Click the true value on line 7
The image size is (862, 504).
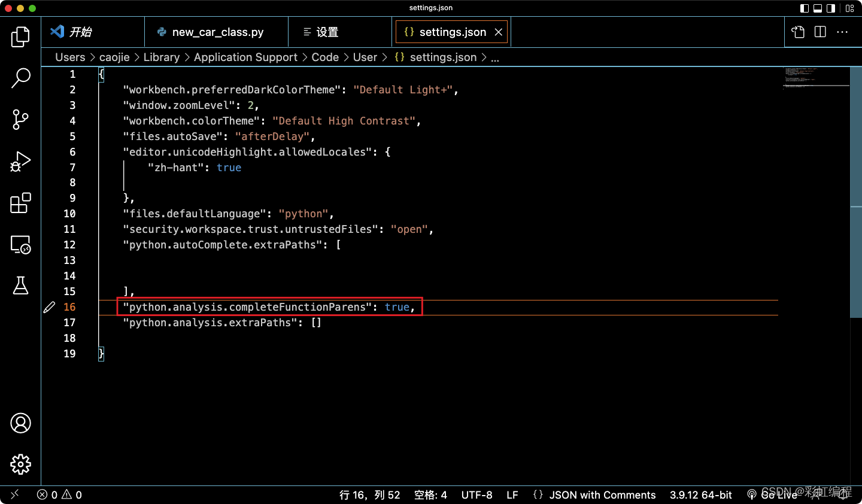click(x=229, y=168)
